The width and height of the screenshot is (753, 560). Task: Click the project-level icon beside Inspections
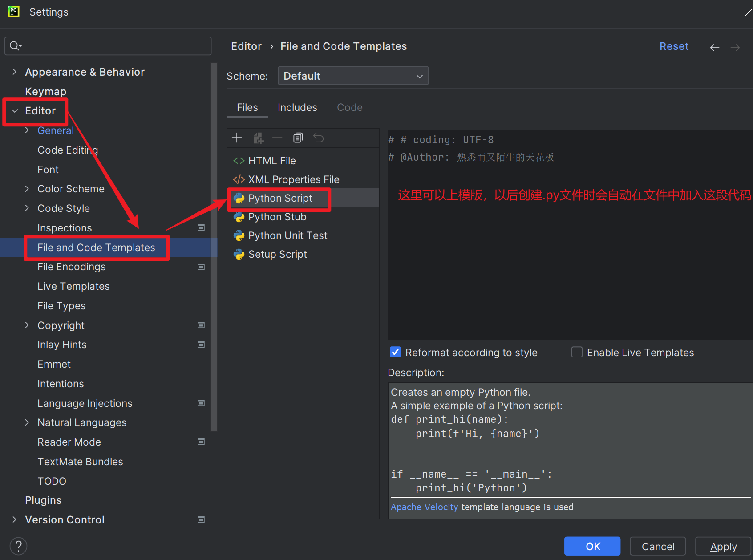[201, 227]
